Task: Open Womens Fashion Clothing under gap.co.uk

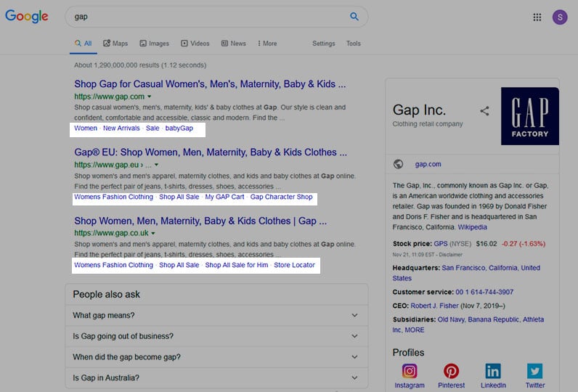Action: [x=113, y=265]
